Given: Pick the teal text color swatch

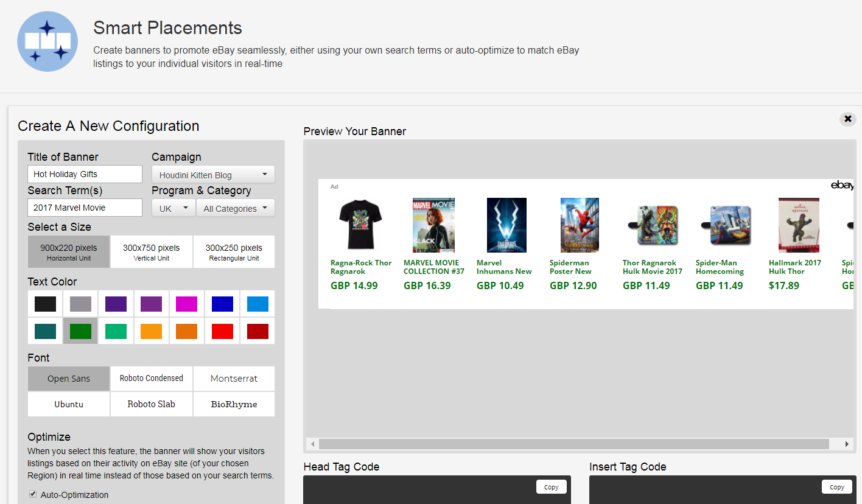Looking at the screenshot, I should pos(46,331).
